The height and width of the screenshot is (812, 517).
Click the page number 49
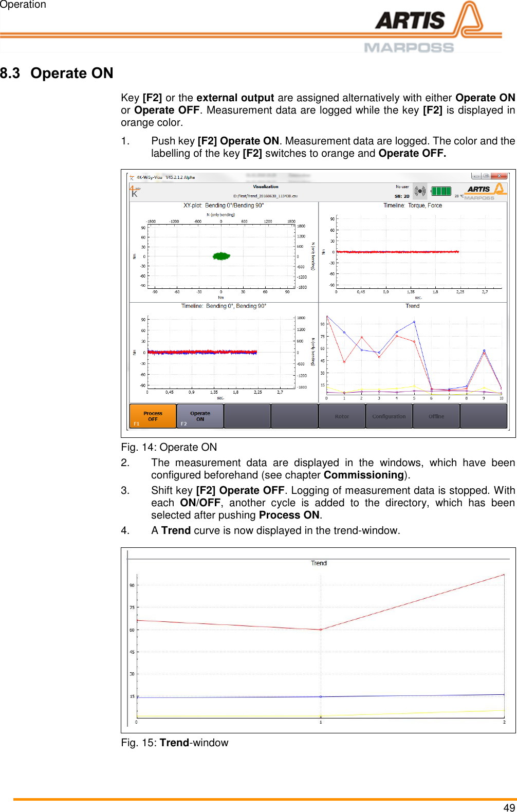[x=509, y=807]
